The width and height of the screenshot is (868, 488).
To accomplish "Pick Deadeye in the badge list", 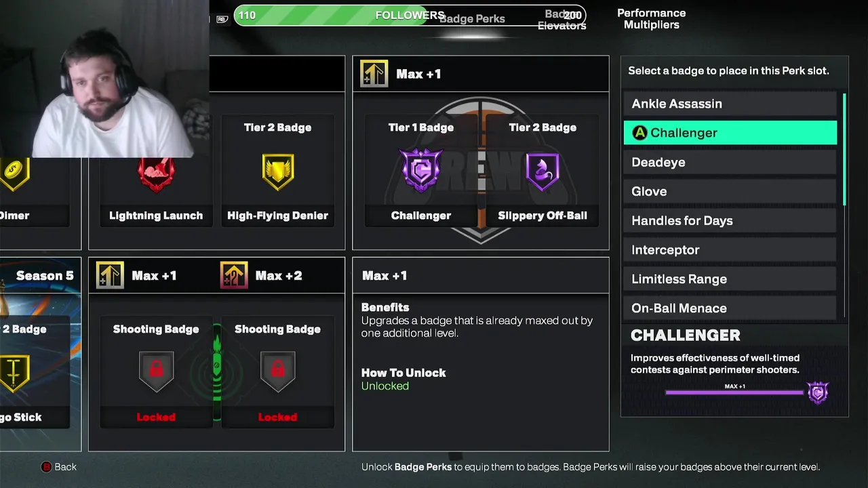I will tap(730, 162).
